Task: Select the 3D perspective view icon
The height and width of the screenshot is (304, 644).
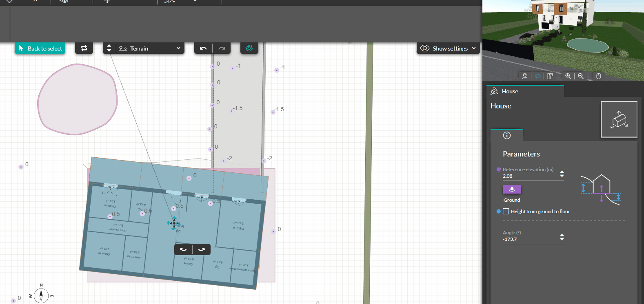Action: pyautogui.click(x=537, y=76)
